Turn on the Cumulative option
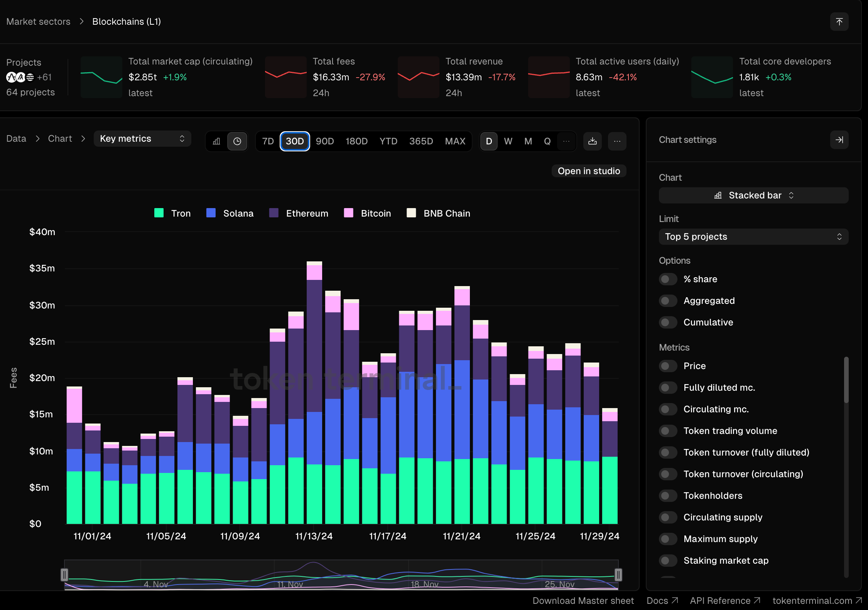 point(668,322)
